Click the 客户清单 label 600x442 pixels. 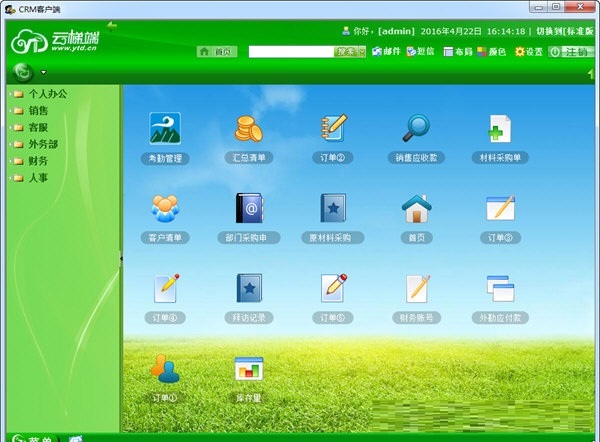165,238
